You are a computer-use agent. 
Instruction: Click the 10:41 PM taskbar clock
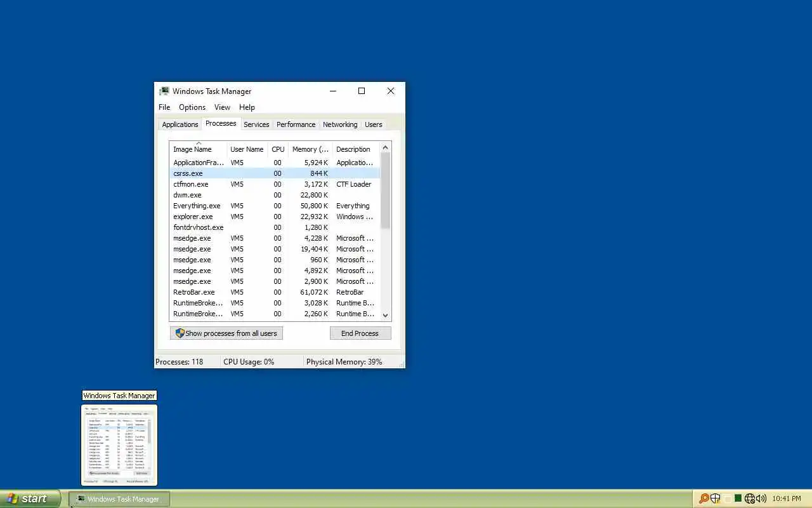click(787, 498)
